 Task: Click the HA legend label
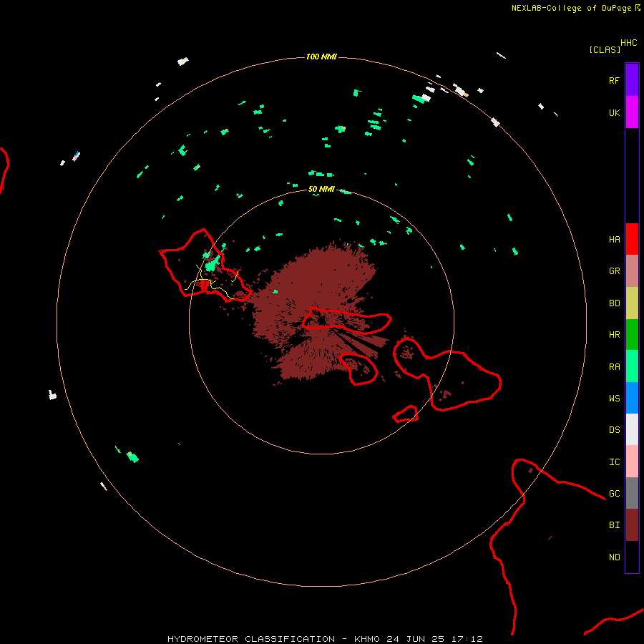click(614, 240)
